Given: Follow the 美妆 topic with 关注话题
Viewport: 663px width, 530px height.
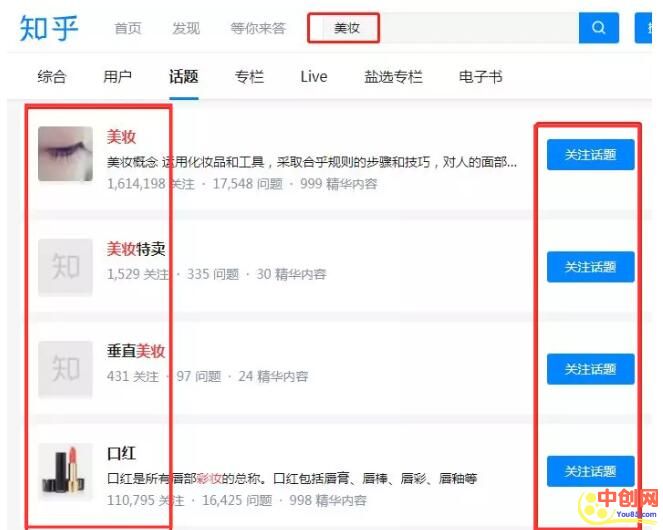Looking at the screenshot, I should coord(590,155).
